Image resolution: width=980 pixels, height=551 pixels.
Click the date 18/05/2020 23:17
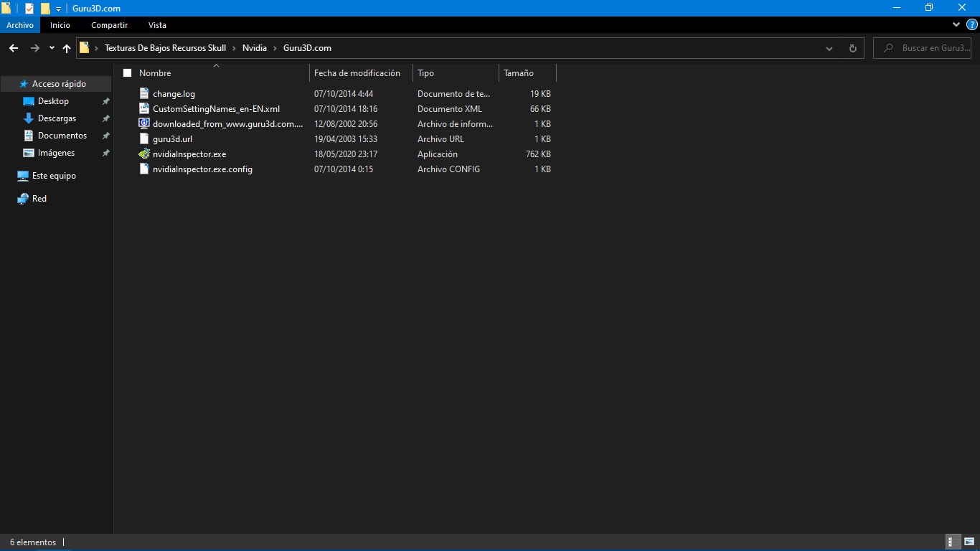point(346,154)
